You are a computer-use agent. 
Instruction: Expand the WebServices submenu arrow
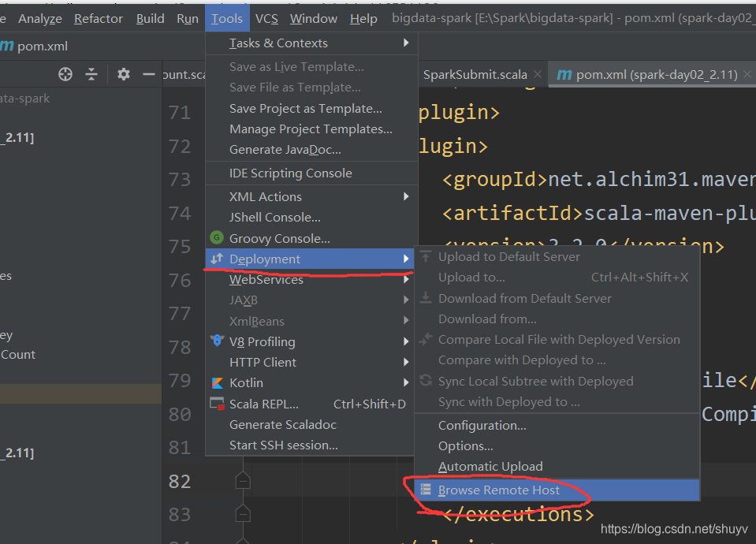(x=406, y=279)
